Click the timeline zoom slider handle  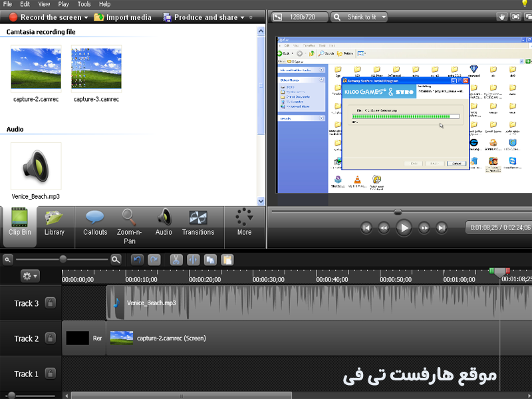pos(63,259)
